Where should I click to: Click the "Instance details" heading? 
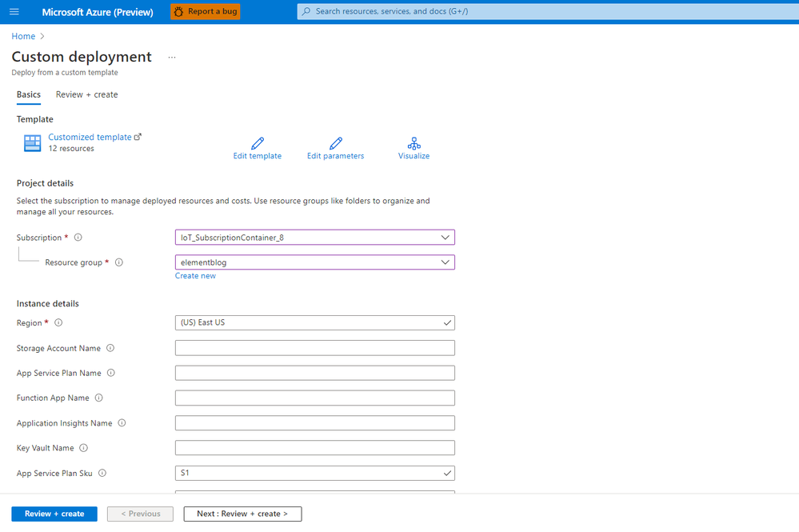(x=47, y=304)
